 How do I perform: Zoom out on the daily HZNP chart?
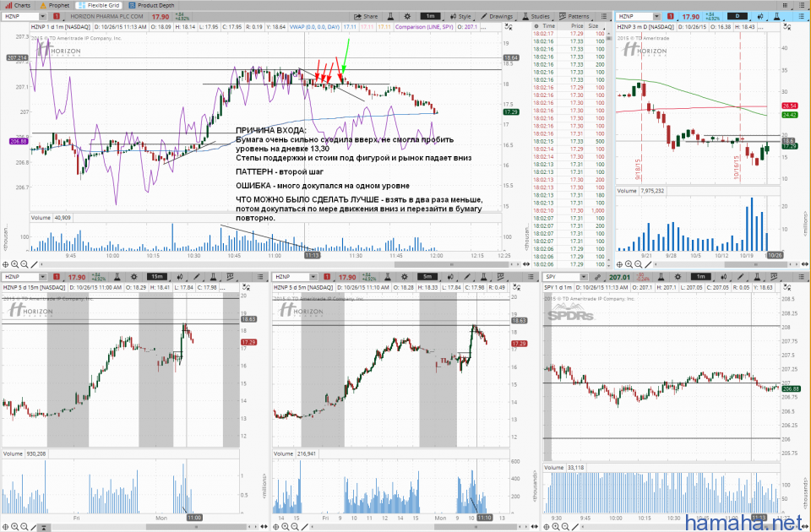[x=639, y=264]
